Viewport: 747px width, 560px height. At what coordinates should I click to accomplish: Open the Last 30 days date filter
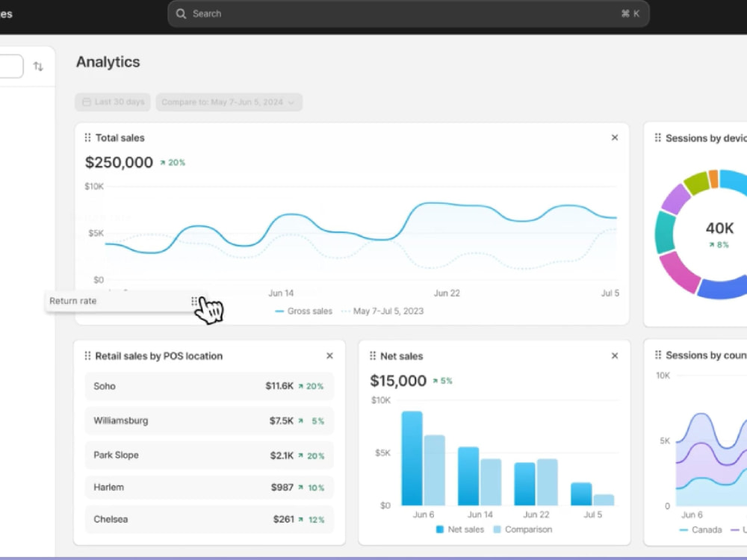113,102
